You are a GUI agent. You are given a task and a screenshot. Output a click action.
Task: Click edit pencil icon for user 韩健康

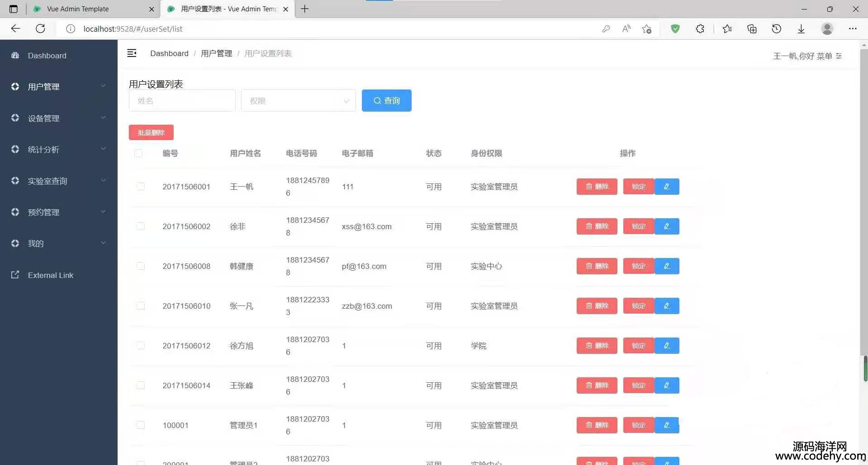(x=667, y=266)
